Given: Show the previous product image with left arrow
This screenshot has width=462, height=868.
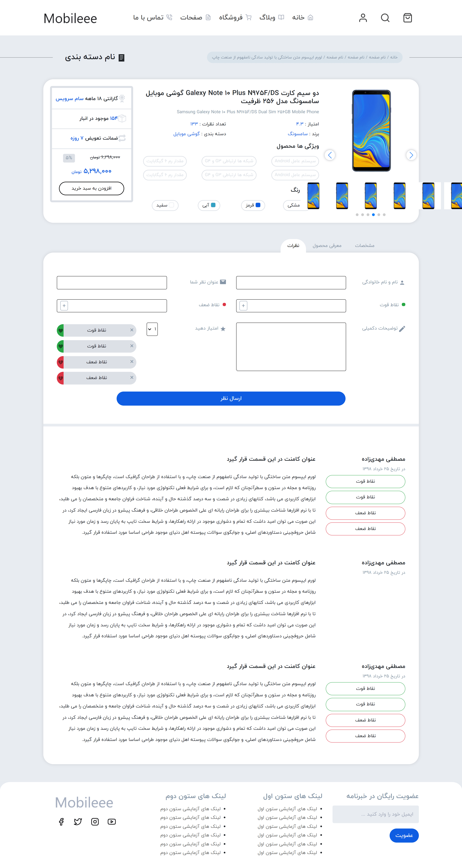Looking at the screenshot, I should 330,155.
